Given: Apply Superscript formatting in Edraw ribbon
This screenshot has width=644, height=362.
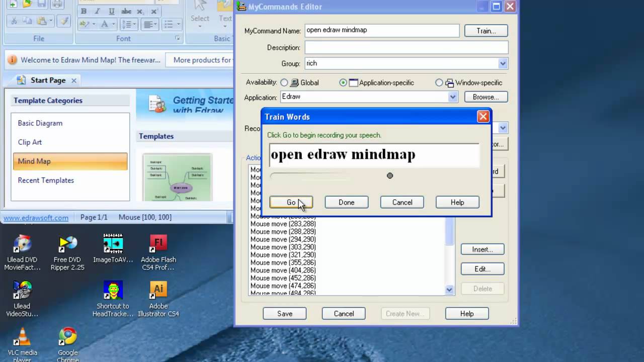Looking at the screenshot, I should pyautogui.click(x=154, y=11).
